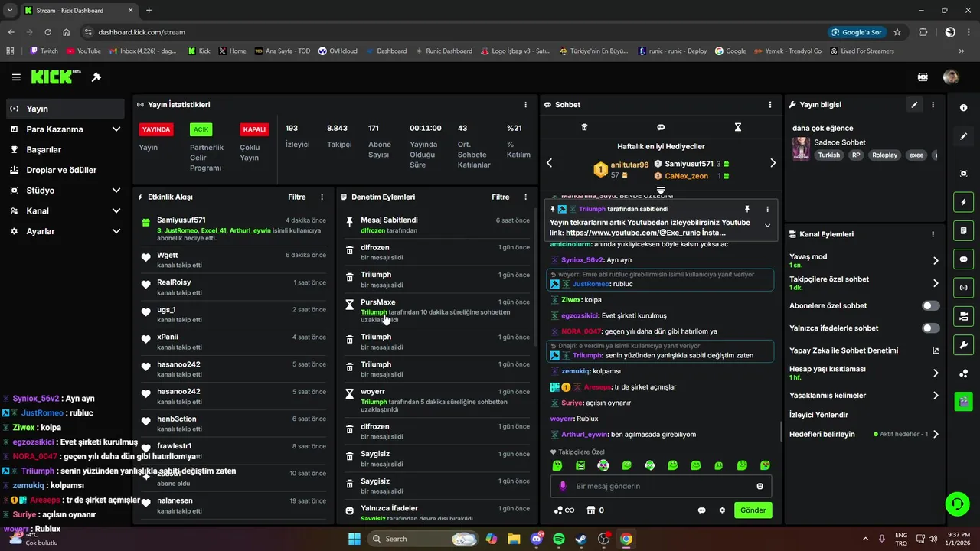This screenshot has width=980, height=551.
Task: Click the wrench icon in right rail
Action: coord(964,344)
